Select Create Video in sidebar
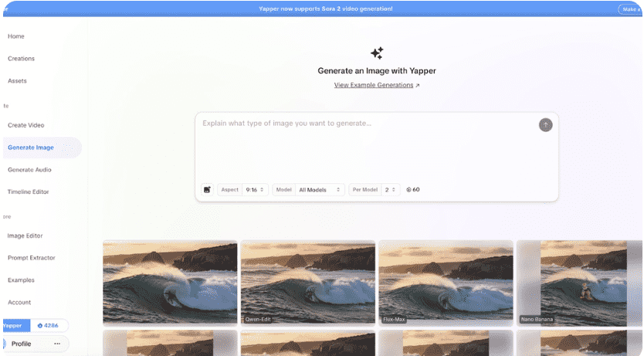 coord(26,125)
